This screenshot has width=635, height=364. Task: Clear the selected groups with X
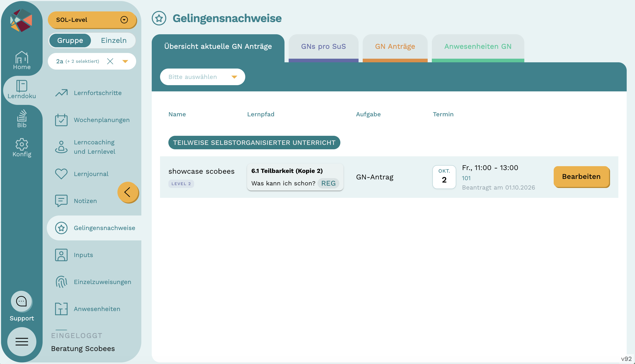point(110,61)
